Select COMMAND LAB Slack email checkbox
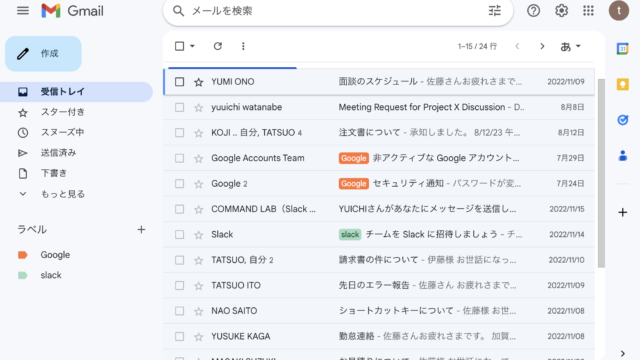640x360 pixels. pyautogui.click(x=180, y=209)
